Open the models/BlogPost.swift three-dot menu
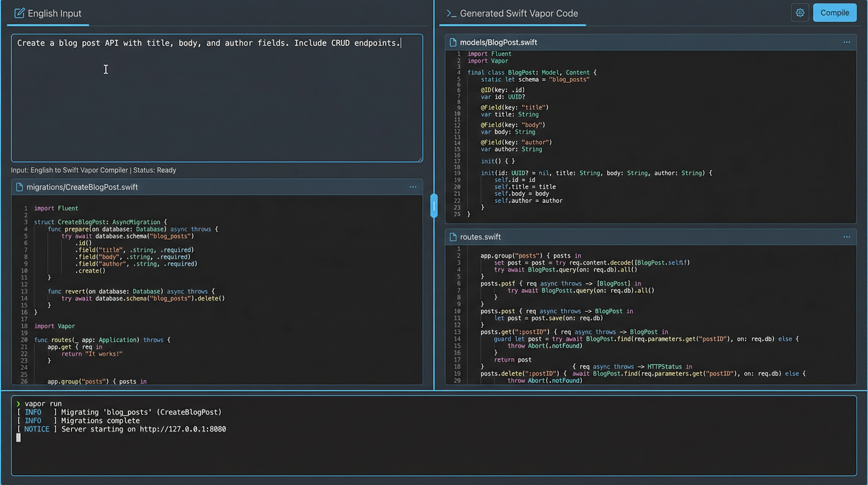868x485 pixels. coord(847,43)
